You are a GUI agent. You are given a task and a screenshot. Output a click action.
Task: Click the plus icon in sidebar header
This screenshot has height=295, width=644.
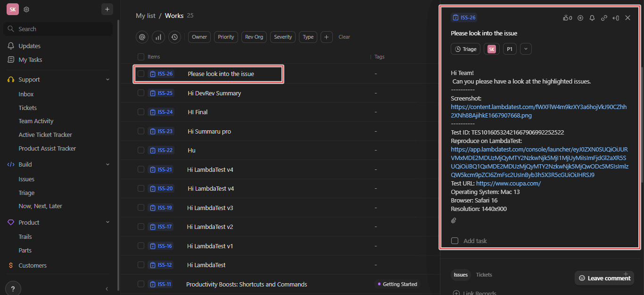click(107, 9)
